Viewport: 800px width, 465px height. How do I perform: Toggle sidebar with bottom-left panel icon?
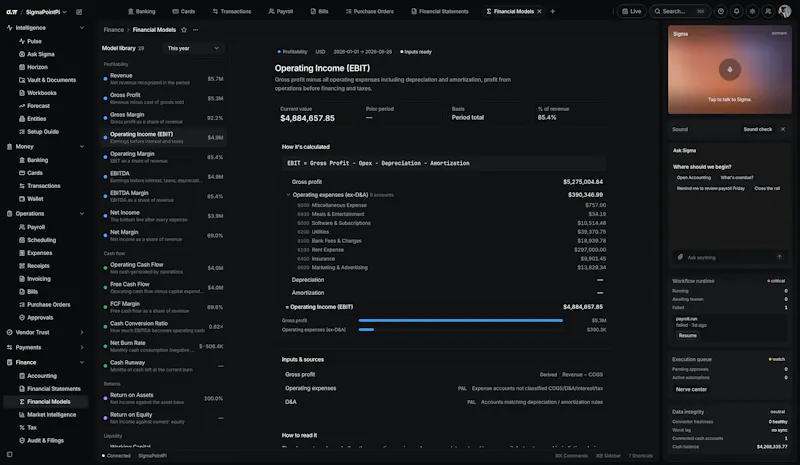point(10,454)
